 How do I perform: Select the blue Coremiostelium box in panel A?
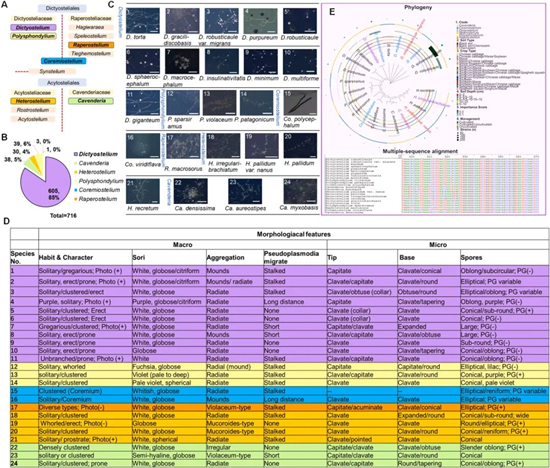[63, 61]
